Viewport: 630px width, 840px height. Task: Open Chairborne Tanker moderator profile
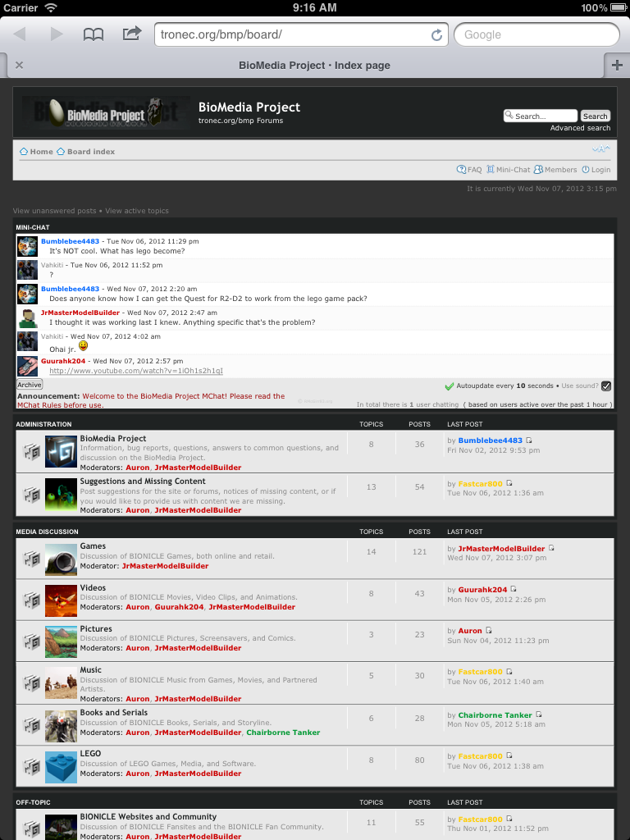tap(283, 733)
